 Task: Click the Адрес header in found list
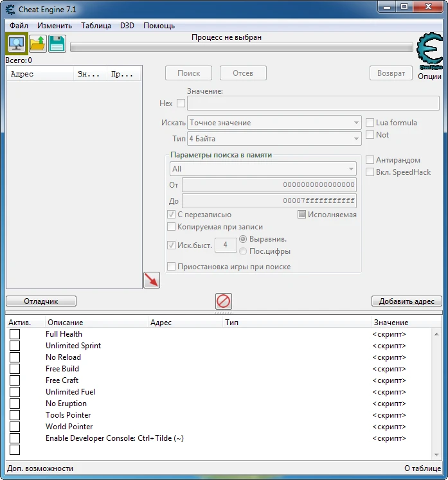[40, 74]
